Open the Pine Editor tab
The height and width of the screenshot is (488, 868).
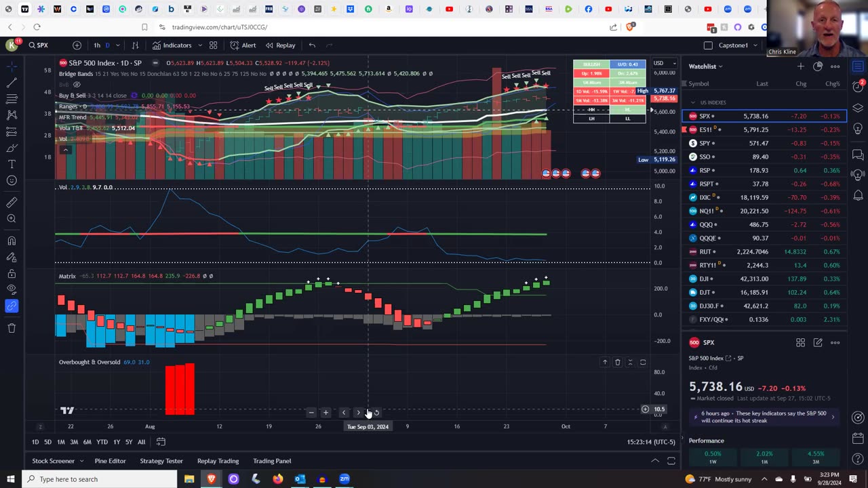110,461
